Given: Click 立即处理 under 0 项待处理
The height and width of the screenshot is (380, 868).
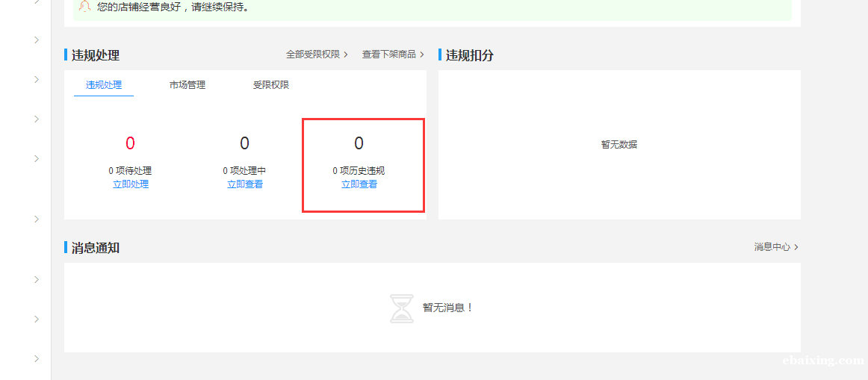Looking at the screenshot, I should pos(131,184).
